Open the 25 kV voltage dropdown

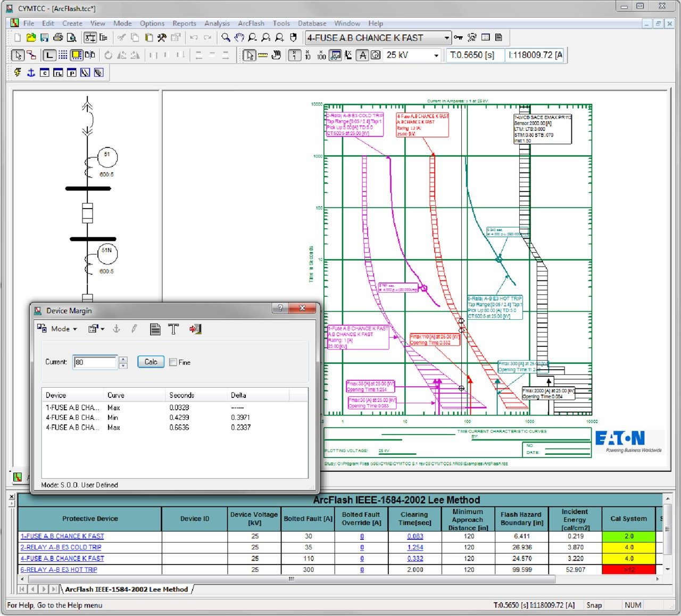click(435, 55)
